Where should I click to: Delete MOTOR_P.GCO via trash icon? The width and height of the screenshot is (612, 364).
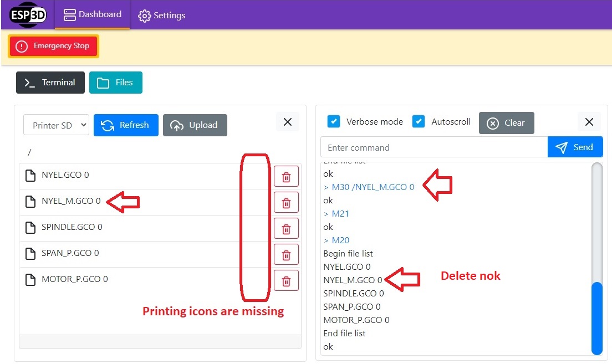(286, 280)
